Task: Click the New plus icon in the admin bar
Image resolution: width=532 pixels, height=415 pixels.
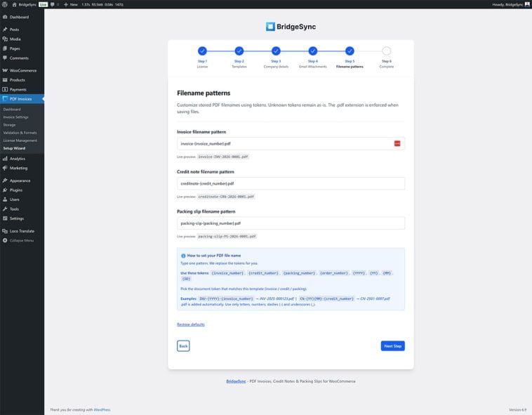Action: click(66, 4)
